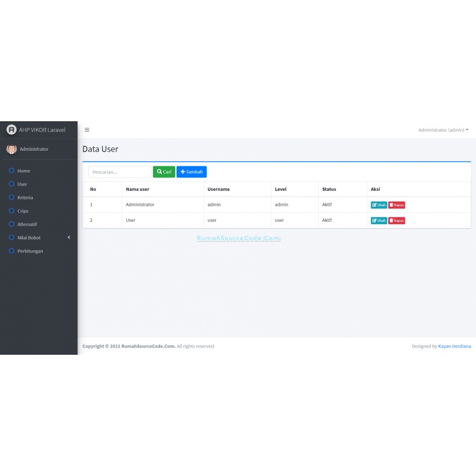
Task: Click Hapus button for Administrator row
Action: coord(396,205)
